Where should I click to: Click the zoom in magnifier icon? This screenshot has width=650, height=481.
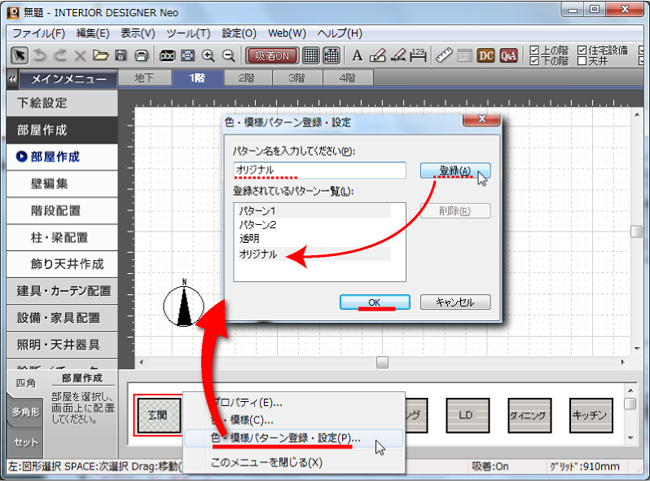pyautogui.click(x=208, y=55)
